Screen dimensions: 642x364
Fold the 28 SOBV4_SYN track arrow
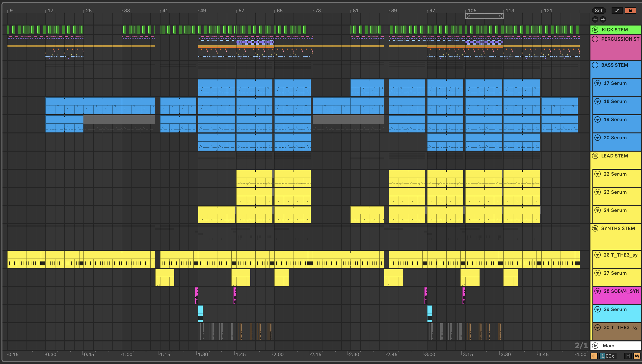pos(598,291)
